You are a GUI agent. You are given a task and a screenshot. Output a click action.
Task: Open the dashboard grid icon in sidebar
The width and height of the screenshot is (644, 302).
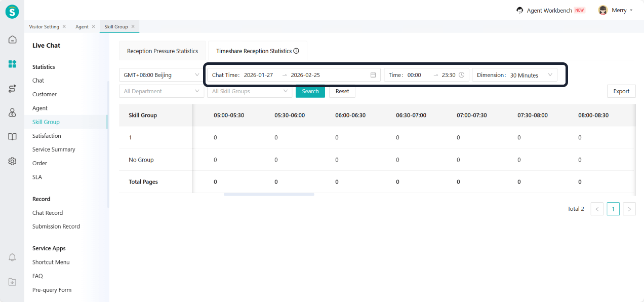12,64
